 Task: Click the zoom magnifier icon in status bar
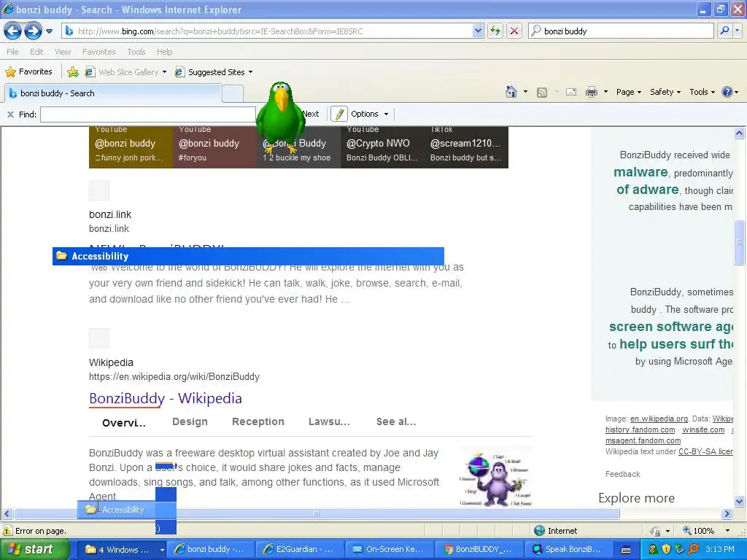687,531
